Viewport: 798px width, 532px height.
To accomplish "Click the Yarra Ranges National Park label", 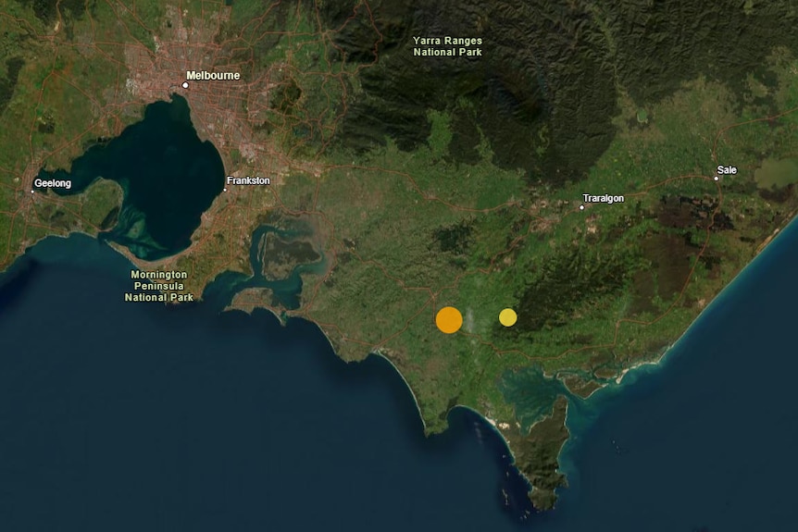I will (x=448, y=46).
